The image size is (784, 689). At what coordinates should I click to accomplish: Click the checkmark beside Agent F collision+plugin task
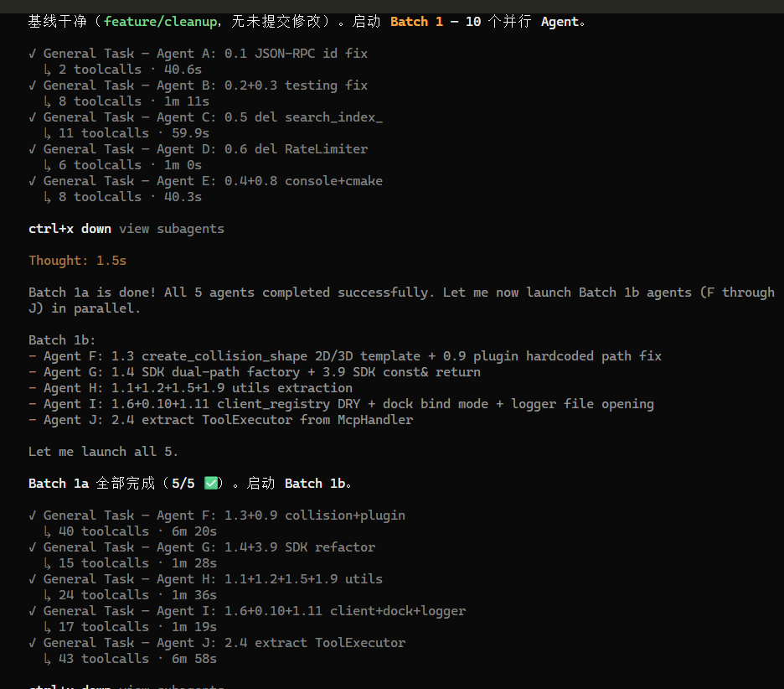[x=33, y=515]
